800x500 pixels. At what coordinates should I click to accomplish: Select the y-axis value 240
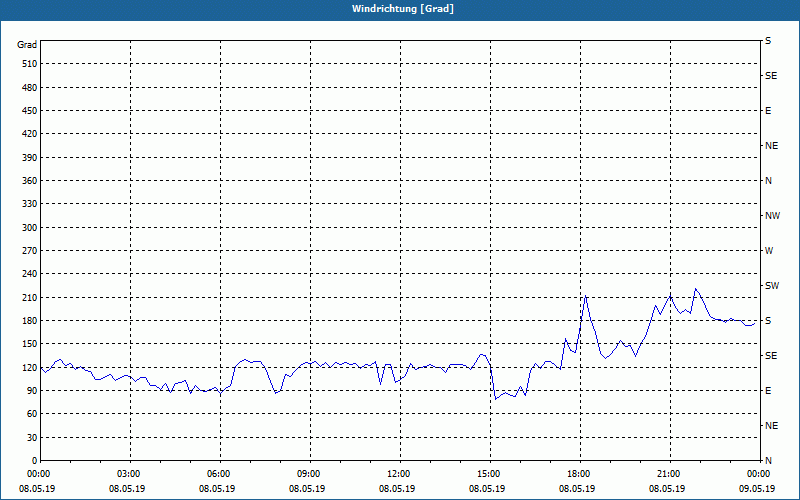30,274
